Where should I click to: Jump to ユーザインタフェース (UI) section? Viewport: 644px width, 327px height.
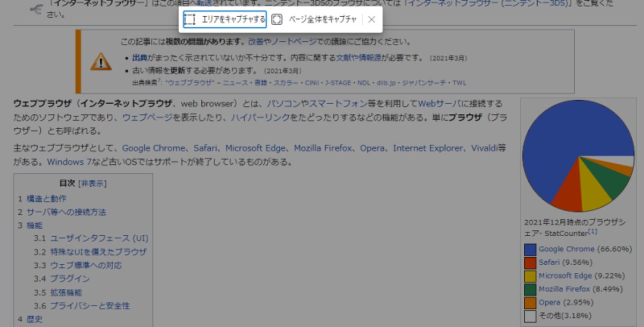pos(99,238)
